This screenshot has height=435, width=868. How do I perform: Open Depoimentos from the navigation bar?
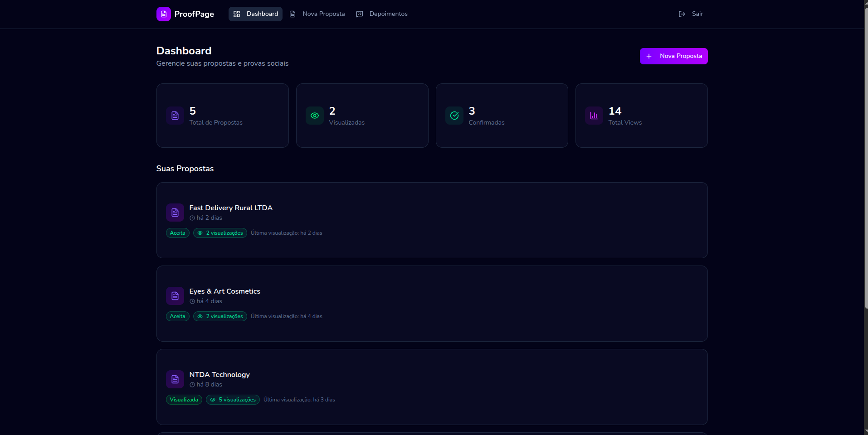[x=382, y=14]
